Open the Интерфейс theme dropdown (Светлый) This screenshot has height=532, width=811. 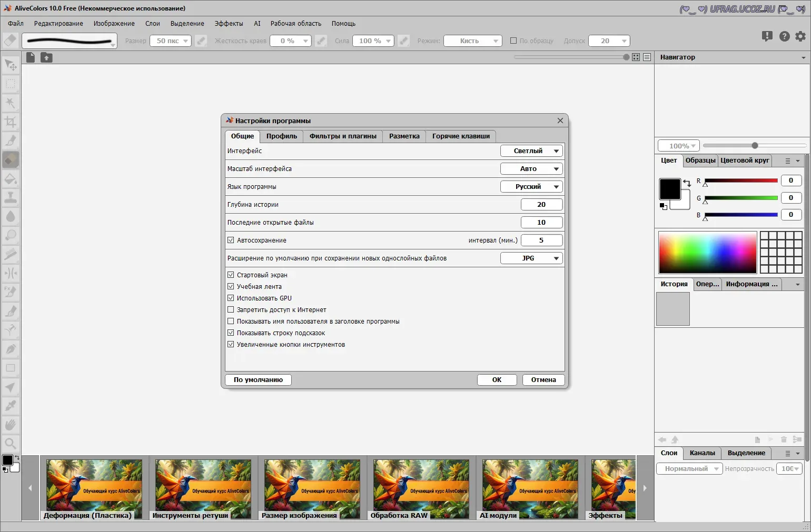pos(531,151)
